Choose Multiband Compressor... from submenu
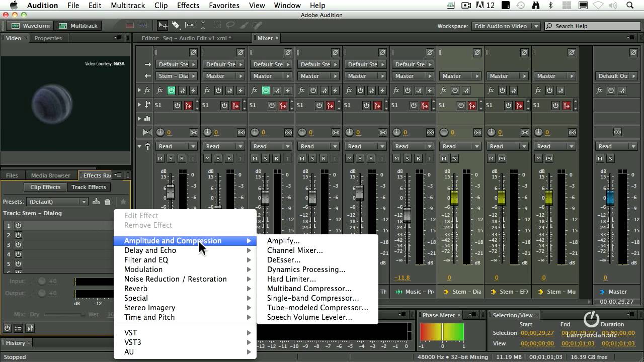This screenshot has height=362, width=644. [317, 289]
